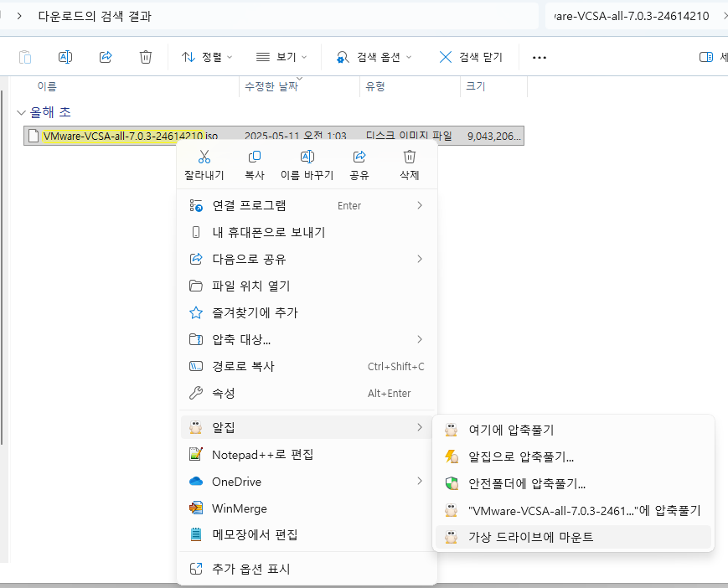Choose 알집으로 압축풀기... in the submenu

click(573, 456)
